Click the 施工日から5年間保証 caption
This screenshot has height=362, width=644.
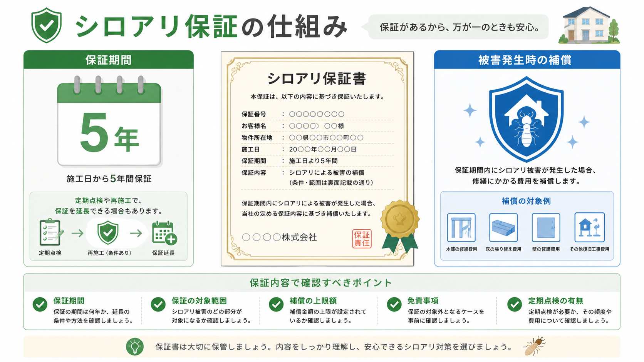pyautogui.click(x=109, y=178)
